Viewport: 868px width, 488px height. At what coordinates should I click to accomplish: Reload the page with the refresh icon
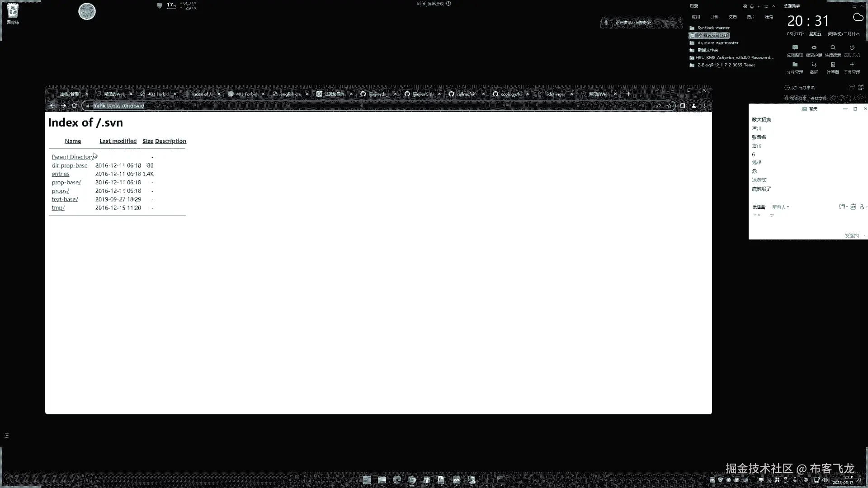coord(74,106)
